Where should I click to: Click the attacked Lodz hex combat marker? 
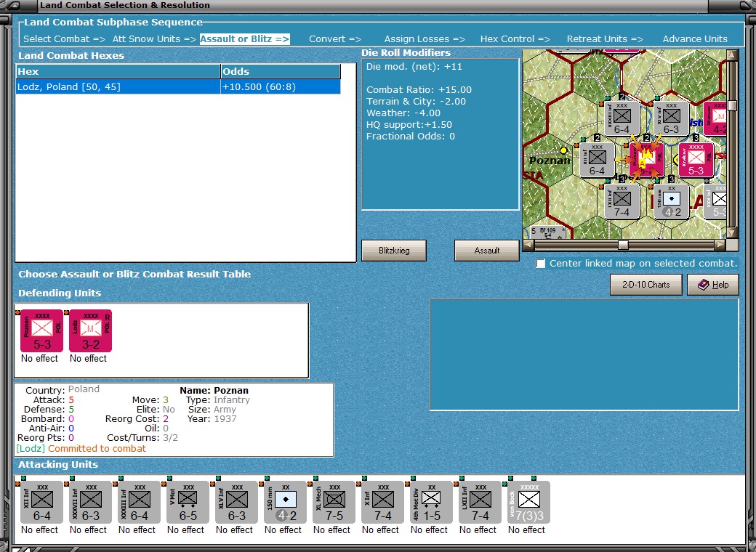click(646, 161)
